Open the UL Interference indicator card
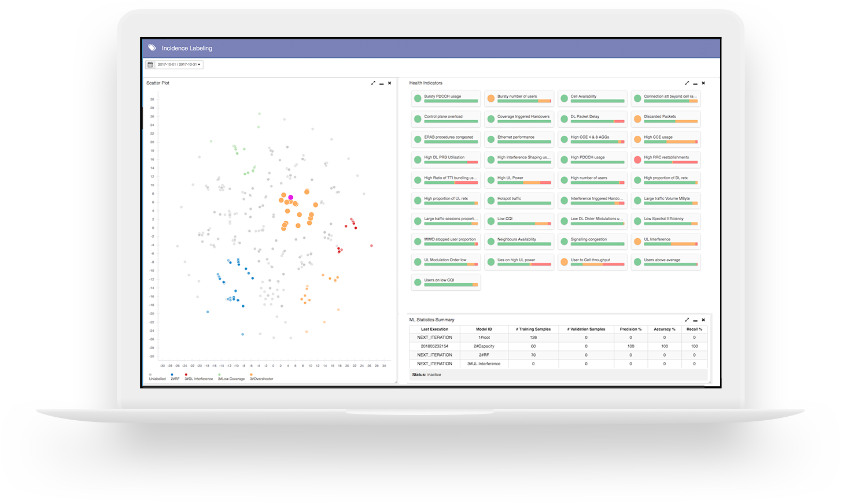The image size is (841, 504). click(x=666, y=241)
